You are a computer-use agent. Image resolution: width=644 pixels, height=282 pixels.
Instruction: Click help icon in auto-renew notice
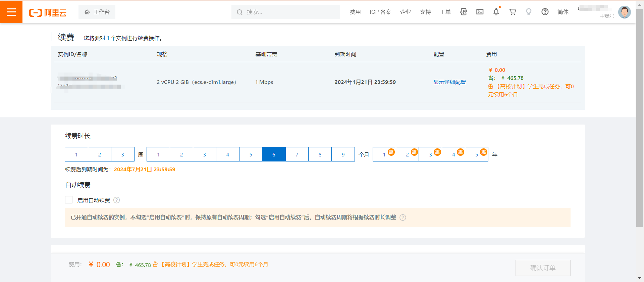403,218
